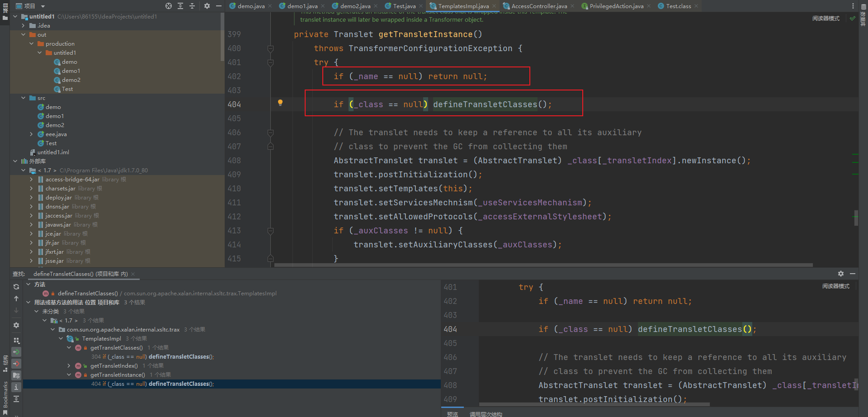This screenshot has height=417, width=868.
Task: Click expand all icon in Find toolbar
Action: (16, 399)
